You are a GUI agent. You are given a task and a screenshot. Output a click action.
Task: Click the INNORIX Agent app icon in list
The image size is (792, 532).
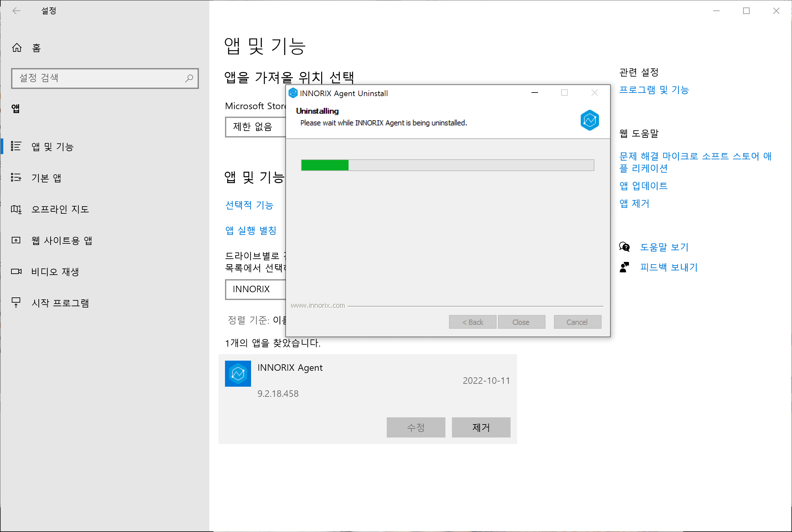pyautogui.click(x=238, y=374)
